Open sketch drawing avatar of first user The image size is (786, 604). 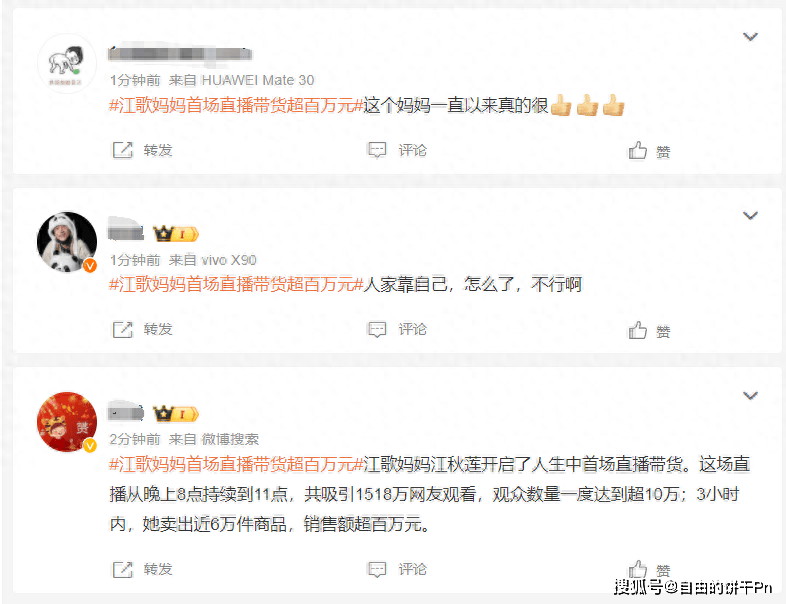67,63
